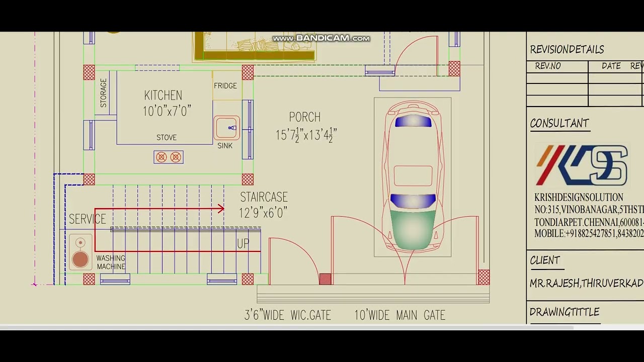The height and width of the screenshot is (362, 644).
Task: Click the vertical STORAGE label
Action: 103,93
